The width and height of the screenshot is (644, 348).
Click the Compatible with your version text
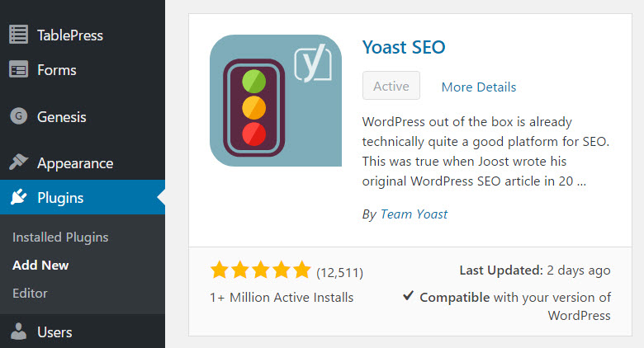[x=515, y=306]
